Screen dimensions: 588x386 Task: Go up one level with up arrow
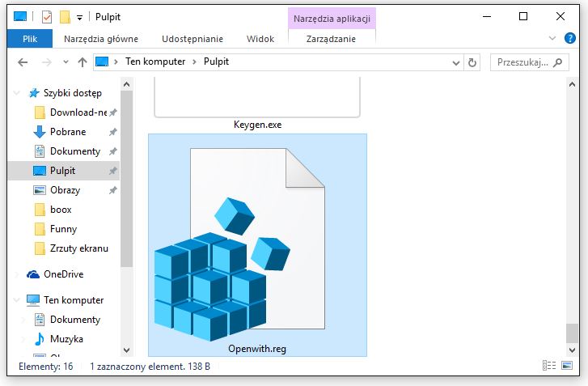(82, 62)
